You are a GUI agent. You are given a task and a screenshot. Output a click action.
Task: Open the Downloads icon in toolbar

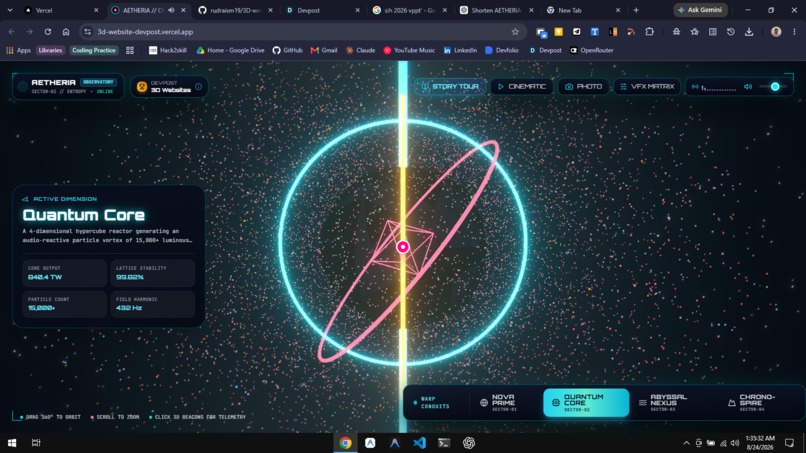click(x=749, y=32)
